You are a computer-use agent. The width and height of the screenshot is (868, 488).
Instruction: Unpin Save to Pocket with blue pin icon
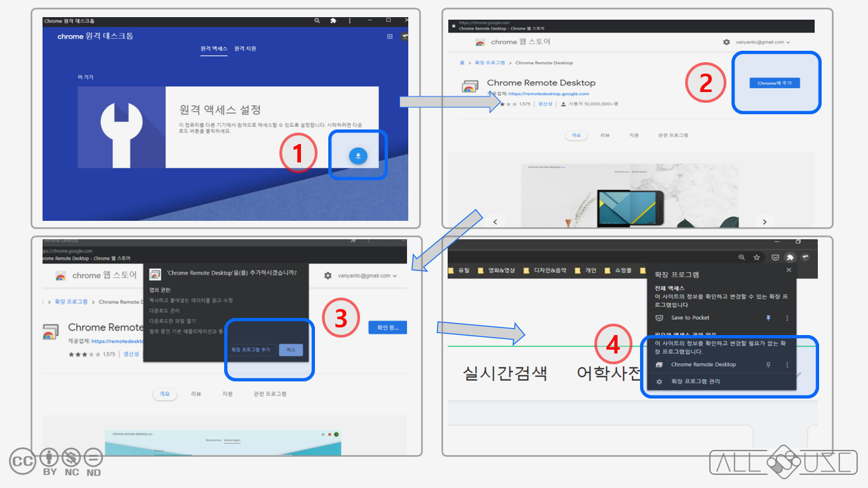[x=768, y=318]
